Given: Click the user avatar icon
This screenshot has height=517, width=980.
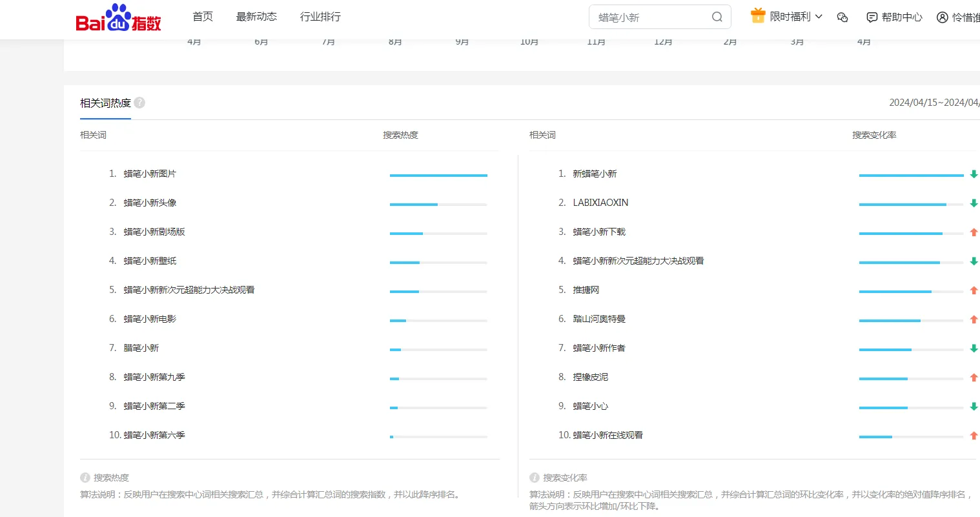Looking at the screenshot, I should pyautogui.click(x=943, y=17).
